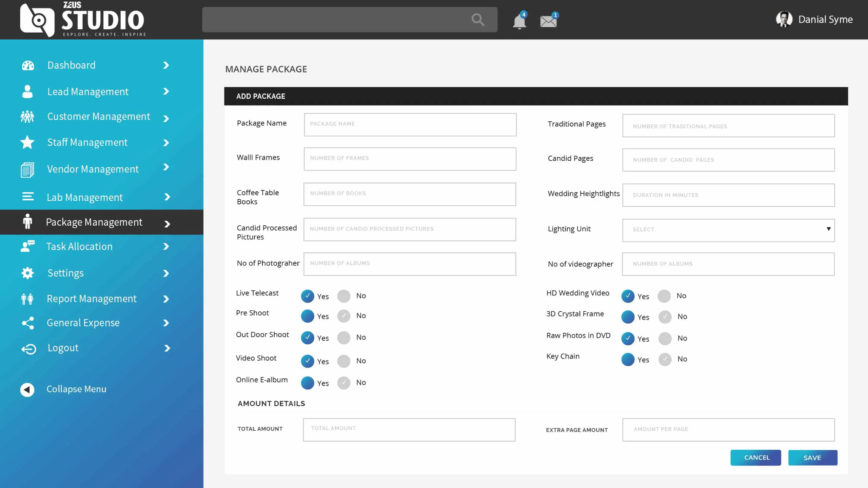Expand the Package Management chevron
The width and height of the screenshot is (868, 488).
click(167, 224)
